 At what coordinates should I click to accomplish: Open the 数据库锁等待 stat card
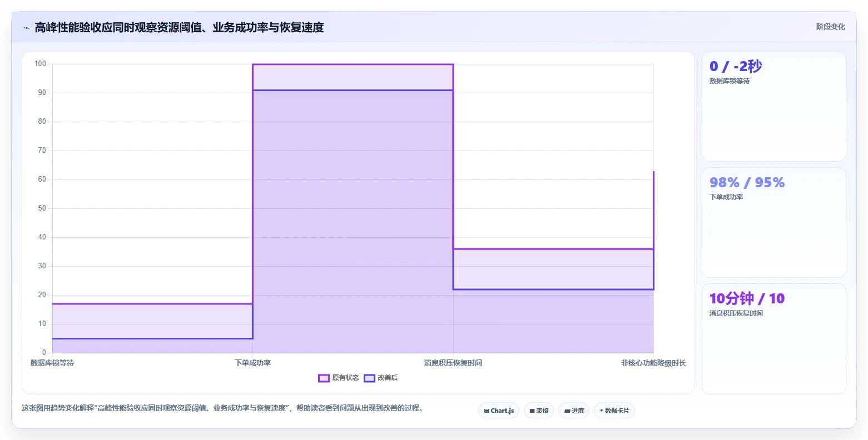point(773,107)
